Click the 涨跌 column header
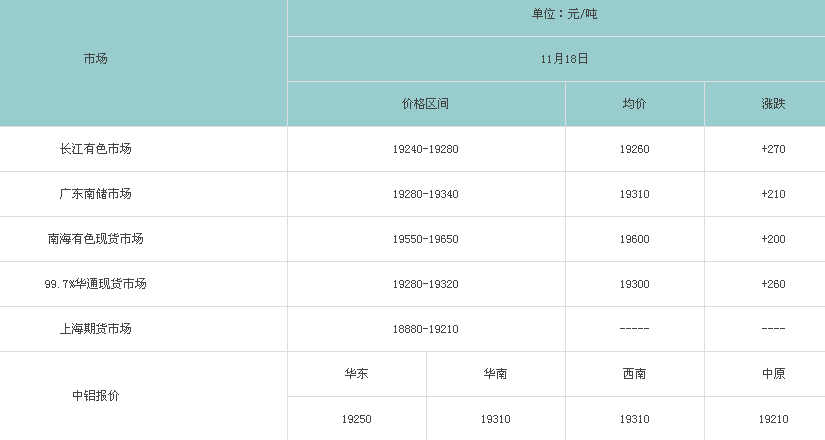The image size is (825, 440). pos(772,104)
